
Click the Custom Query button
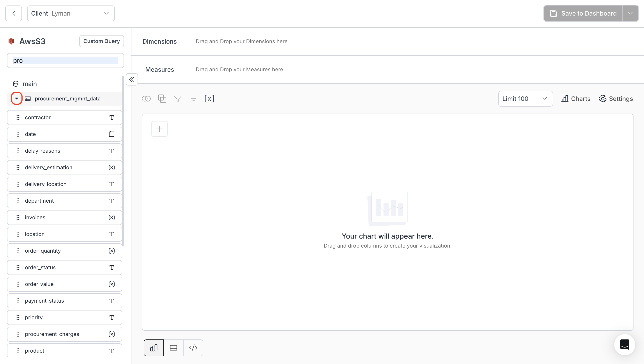tap(101, 41)
